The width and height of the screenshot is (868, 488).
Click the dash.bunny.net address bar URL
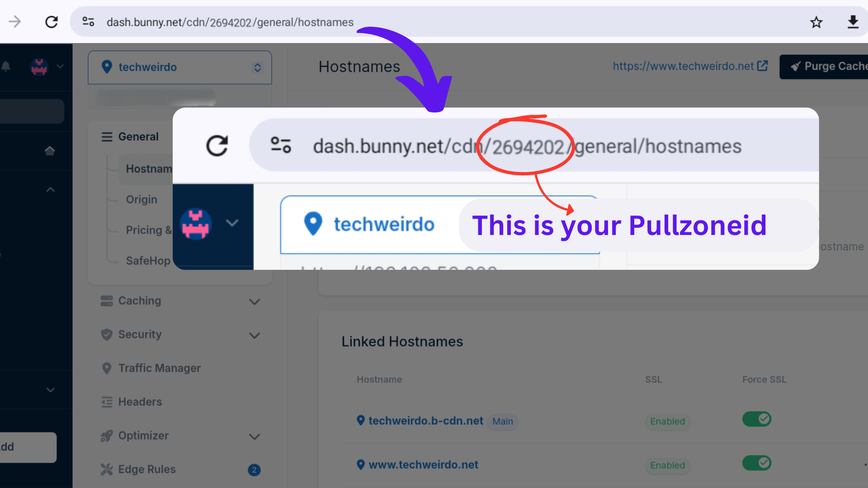230,22
